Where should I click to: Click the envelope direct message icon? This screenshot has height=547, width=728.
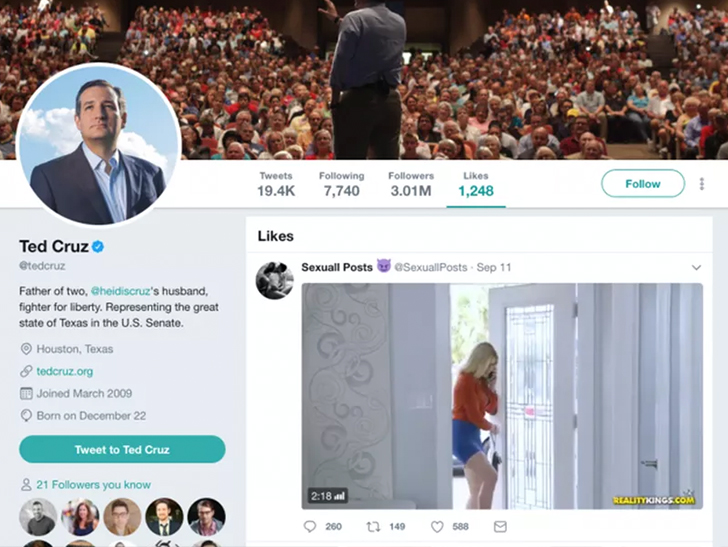tap(500, 526)
